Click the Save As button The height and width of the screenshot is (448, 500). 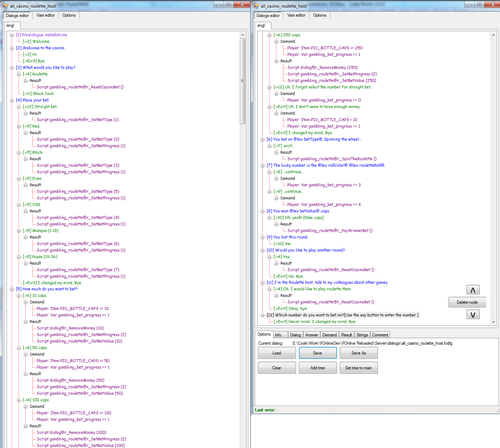[x=358, y=353]
